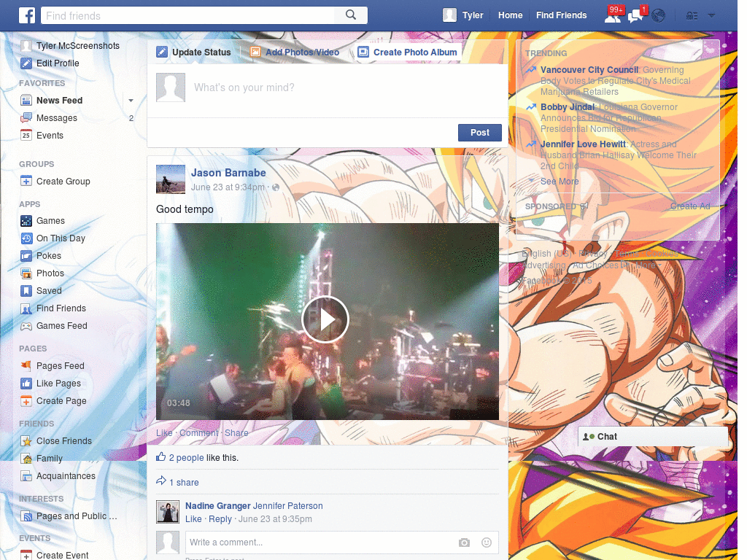The height and width of the screenshot is (560, 747).
Task: Click the Create Group plus icon
Action: click(x=26, y=182)
